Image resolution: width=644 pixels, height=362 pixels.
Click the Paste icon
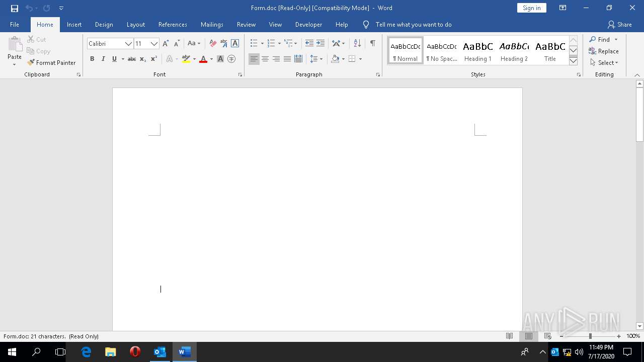[15, 45]
